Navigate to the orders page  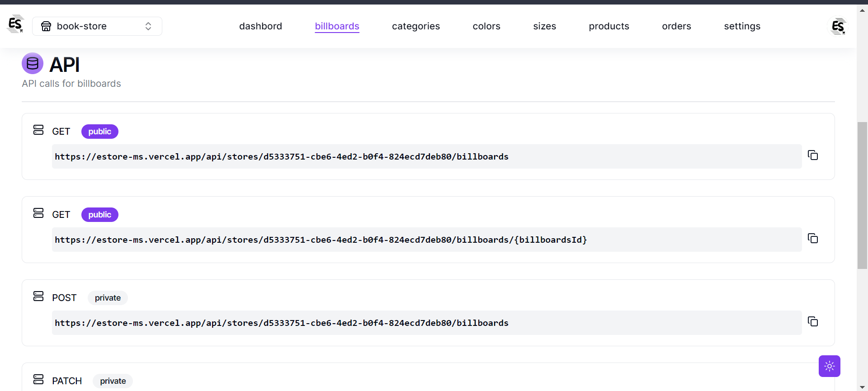click(x=676, y=26)
